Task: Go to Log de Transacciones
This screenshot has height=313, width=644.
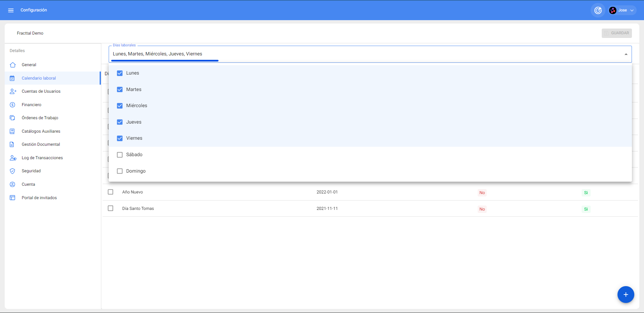Action: click(42, 158)
